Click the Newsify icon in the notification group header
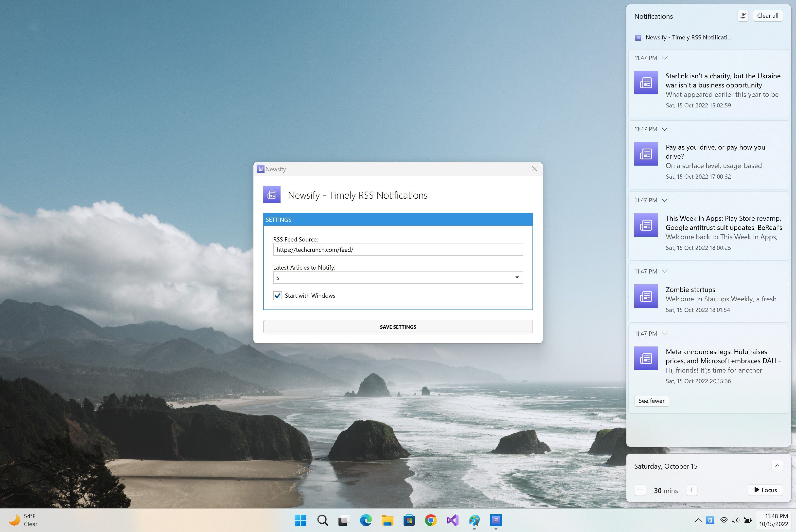The width and height of the screenshot is (796, 532). (x=638, y=38)
